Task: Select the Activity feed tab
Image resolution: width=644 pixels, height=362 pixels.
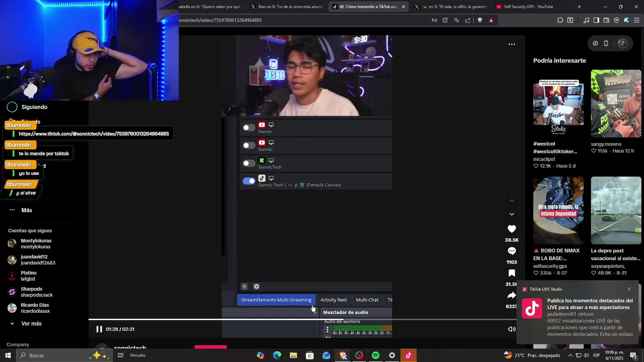Action: coord(334,300)
